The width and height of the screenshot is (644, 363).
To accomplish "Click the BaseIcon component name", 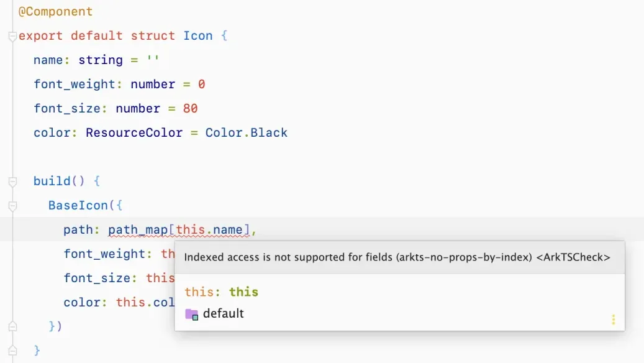I will (x=78, y=205).
